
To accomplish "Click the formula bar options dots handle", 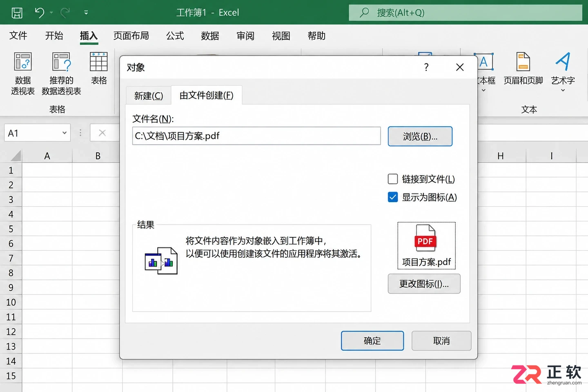I will click(x=80, y=133).
